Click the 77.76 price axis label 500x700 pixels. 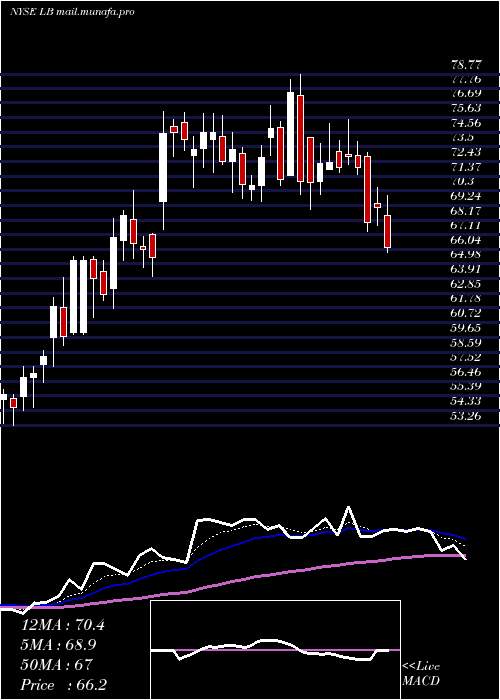(466, 79)
